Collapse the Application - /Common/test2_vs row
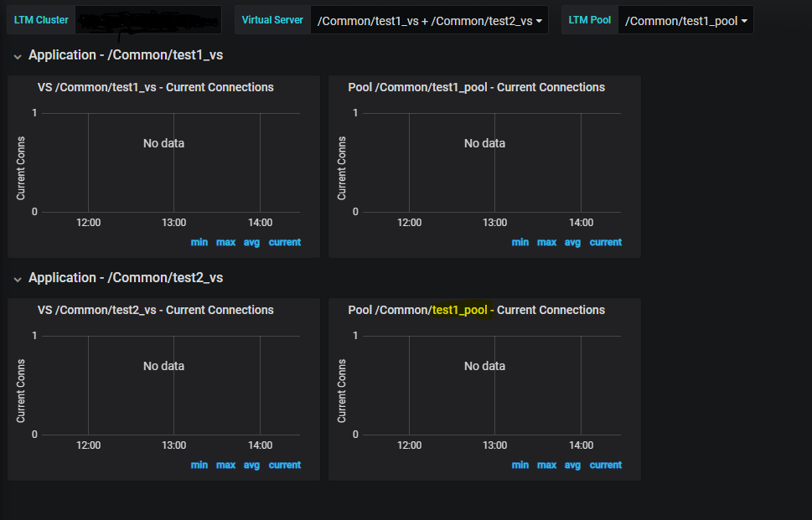The width and height of the screenshot is (812, 520). pyautogui.click(x=126, y=278)
